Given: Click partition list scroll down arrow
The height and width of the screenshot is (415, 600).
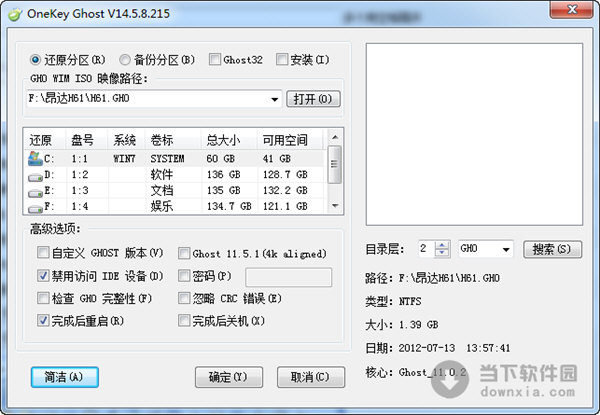Looking at the screenshot, I should 335,206.
